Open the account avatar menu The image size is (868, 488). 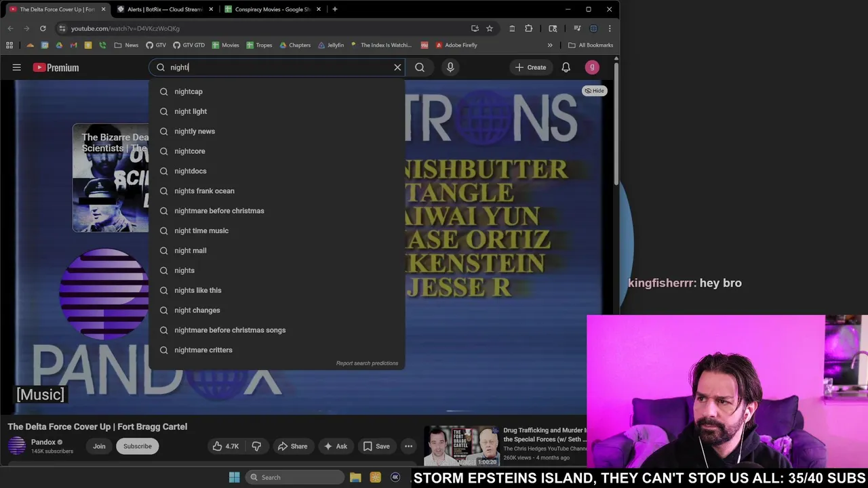pos(592,67)
